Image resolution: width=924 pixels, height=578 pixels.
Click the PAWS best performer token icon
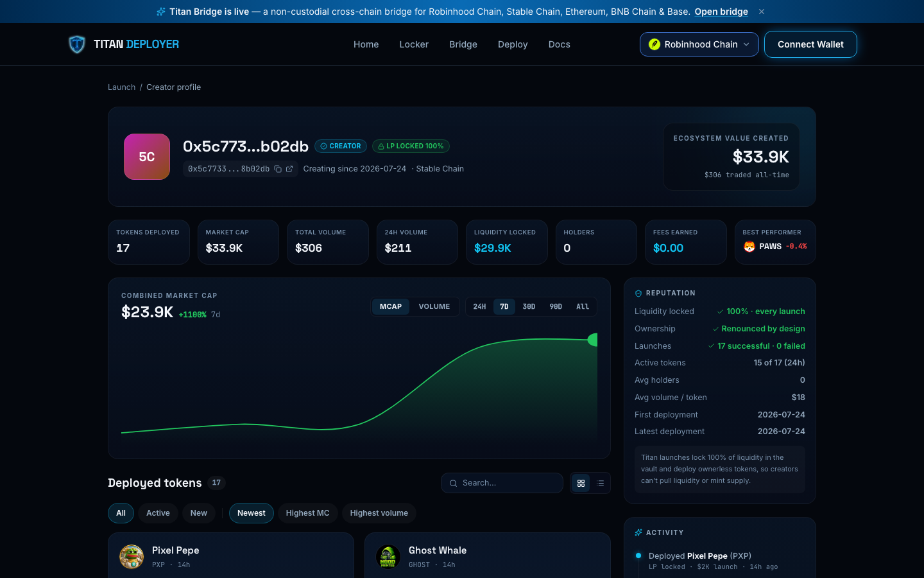pos(749,247)
